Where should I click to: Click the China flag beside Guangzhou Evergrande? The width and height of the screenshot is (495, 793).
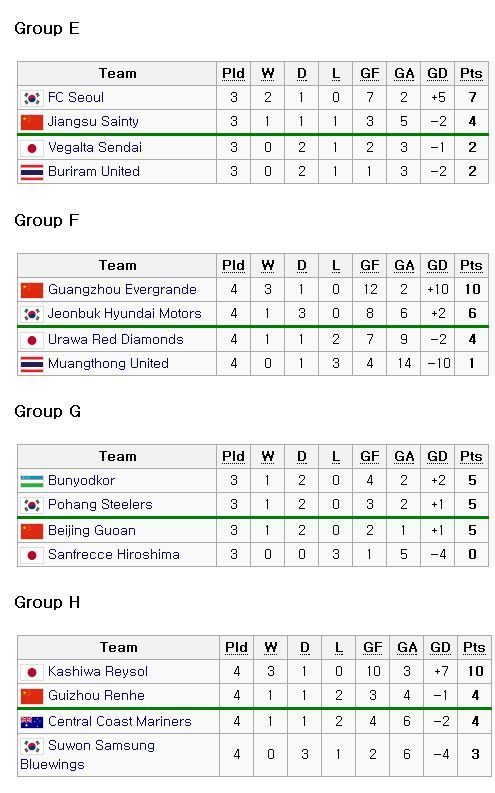point(32,290)
